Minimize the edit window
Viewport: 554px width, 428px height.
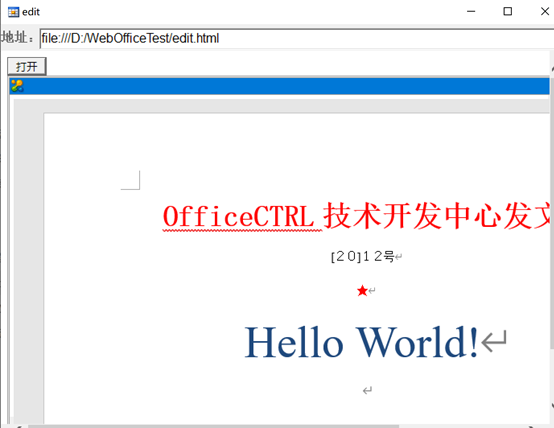[471, 12]
